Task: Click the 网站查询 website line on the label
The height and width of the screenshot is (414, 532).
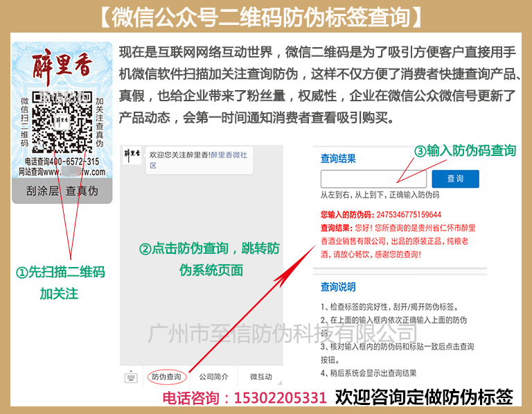Action: (62, 172)
